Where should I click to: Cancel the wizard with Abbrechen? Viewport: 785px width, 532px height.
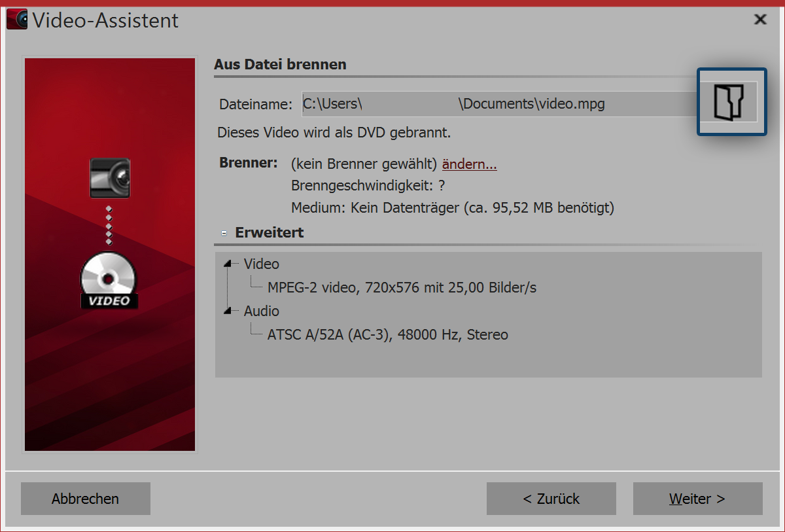click(85, 499)
